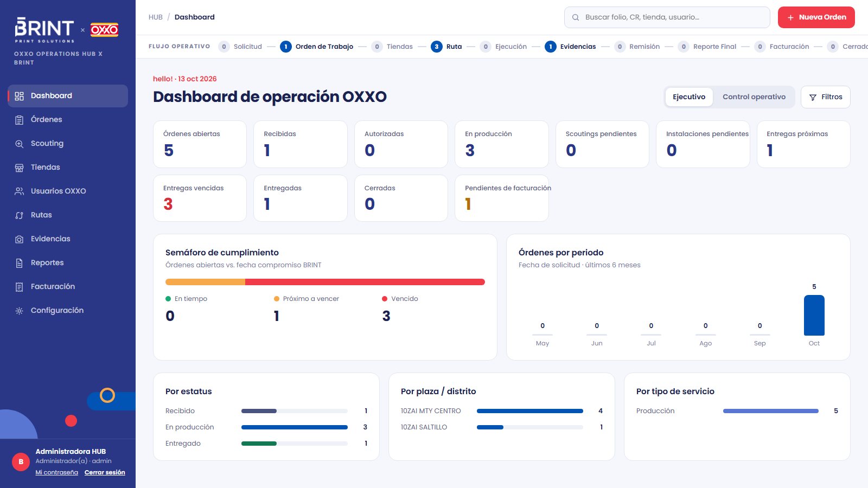Switch to Control operativo view
The width and height of the screenshot is (868, 488).
pyautogui.click(x=754, y=97)
